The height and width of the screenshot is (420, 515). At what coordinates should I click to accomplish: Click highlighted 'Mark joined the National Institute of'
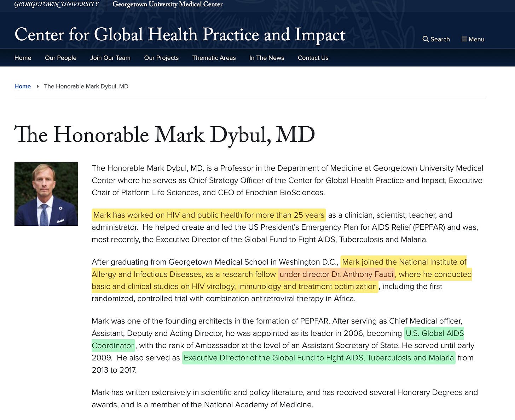(x=404, y=262)
